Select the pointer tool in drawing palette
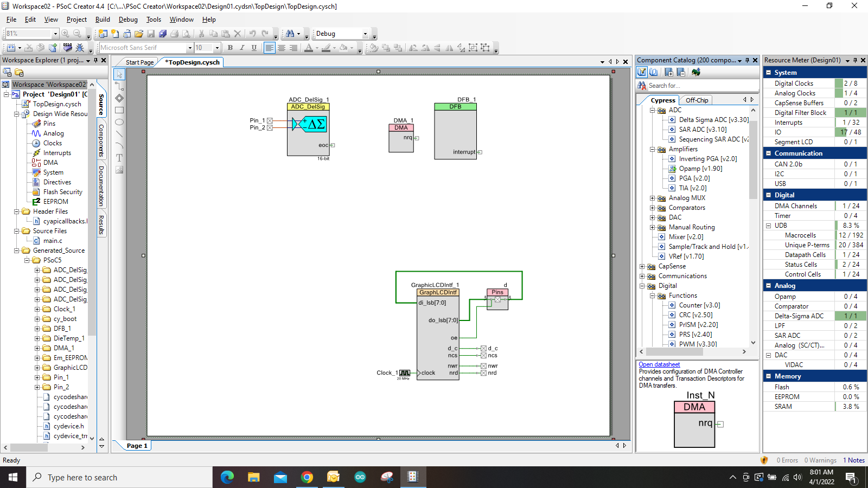 point(119,74)
